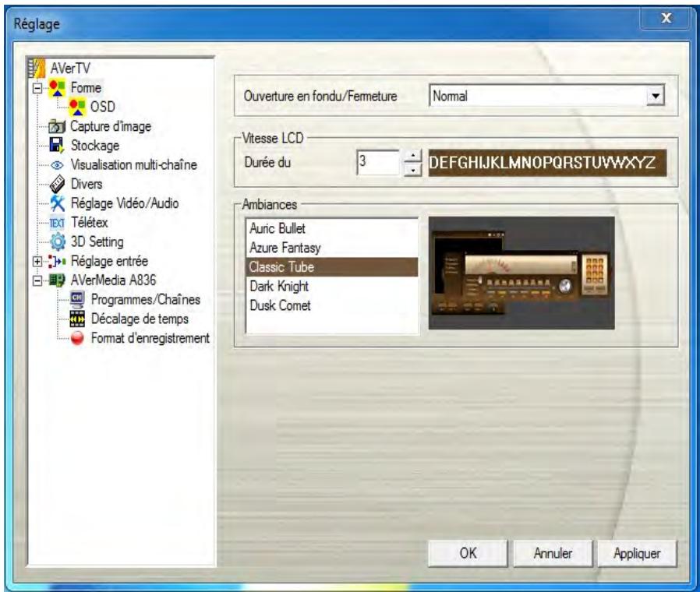
Task: Open Visualisation multi-chaîne settings
Action: click(134, 164)
